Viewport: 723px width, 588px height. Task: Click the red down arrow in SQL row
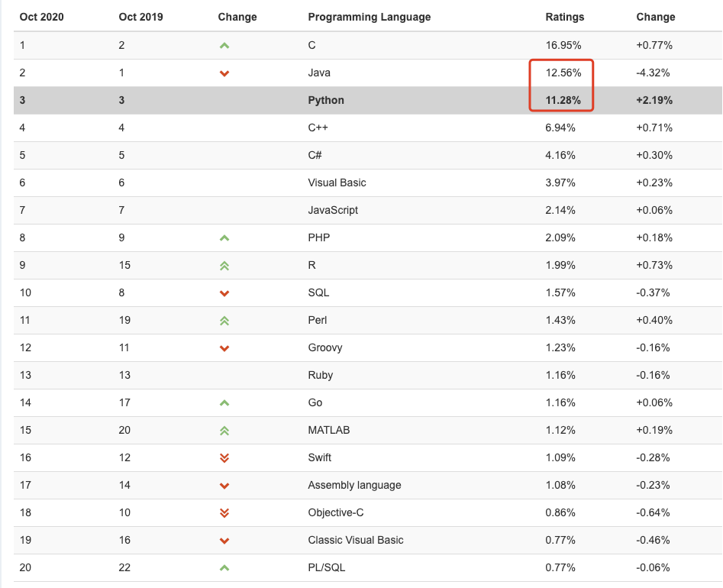click(x=224, y=293)
